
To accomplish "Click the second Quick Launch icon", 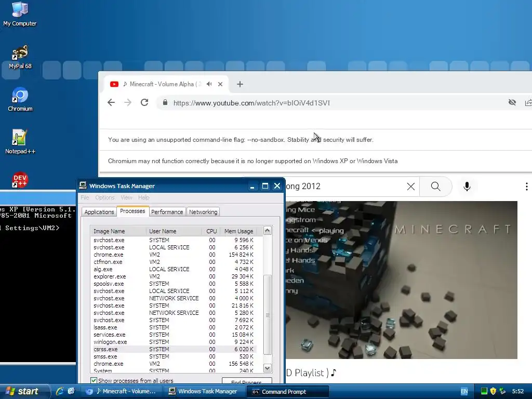I will [x=71, y=391].
